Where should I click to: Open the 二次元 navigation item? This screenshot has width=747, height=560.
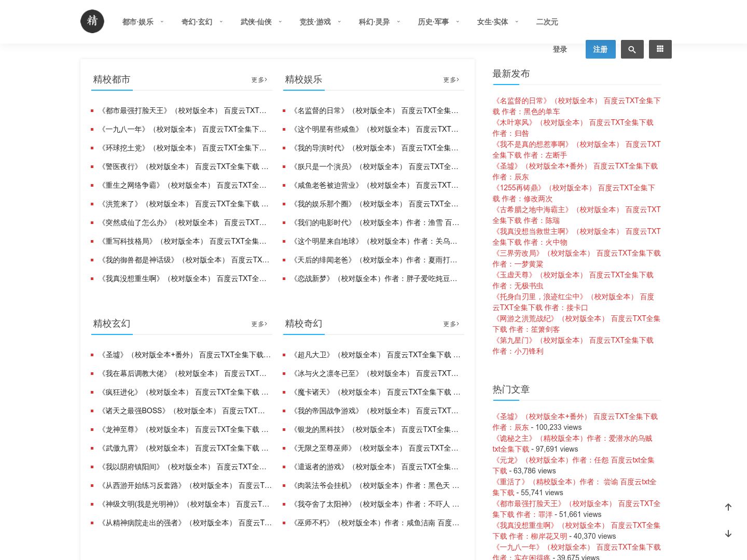coord(547,22)
